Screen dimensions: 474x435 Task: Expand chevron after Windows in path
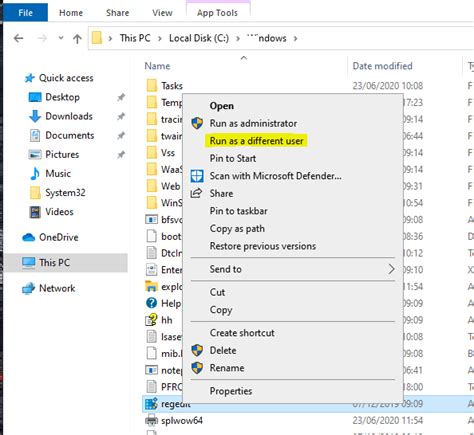pyautogui.click(x=295, y=38)
